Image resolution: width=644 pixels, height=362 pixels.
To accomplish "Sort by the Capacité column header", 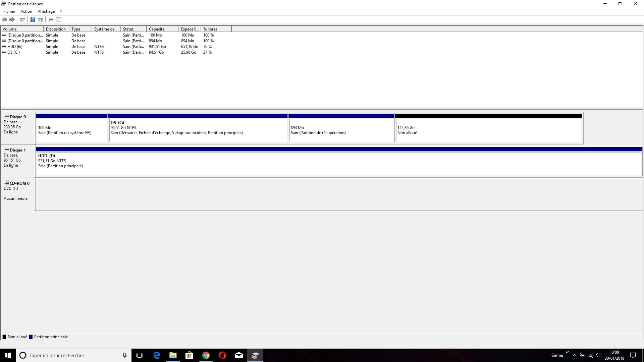I will 163,29.
